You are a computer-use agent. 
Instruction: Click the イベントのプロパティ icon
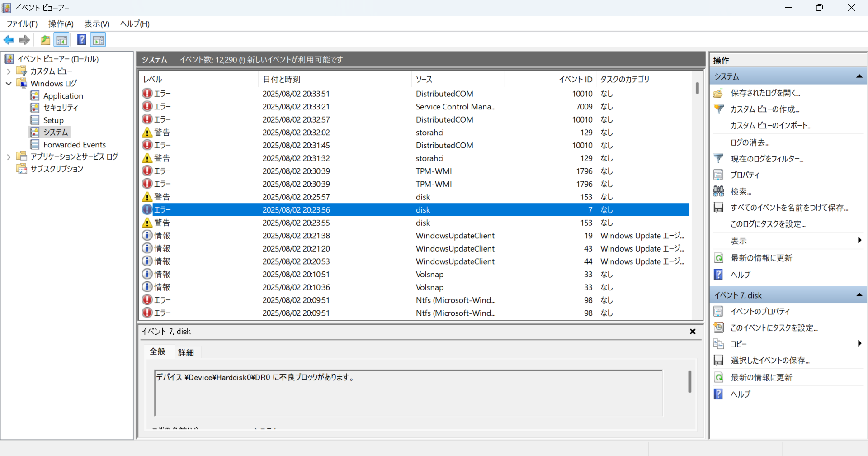718,312
